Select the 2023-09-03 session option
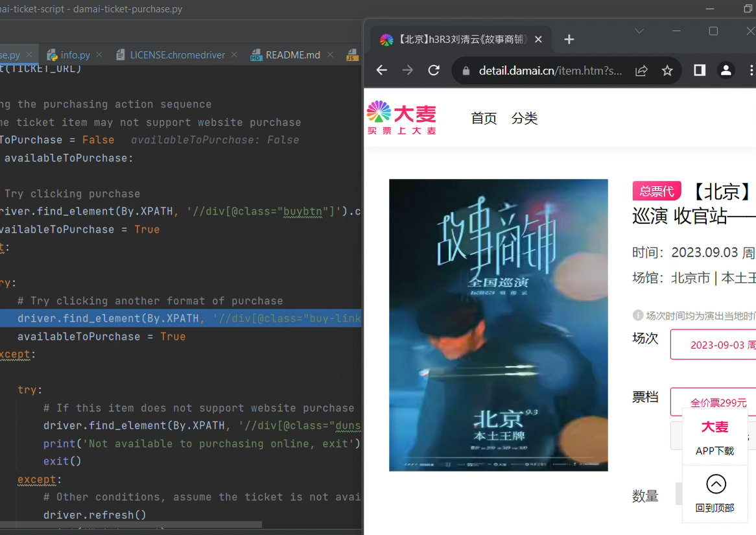The height and width of the screenshot is (535, 756). point(716,344)
